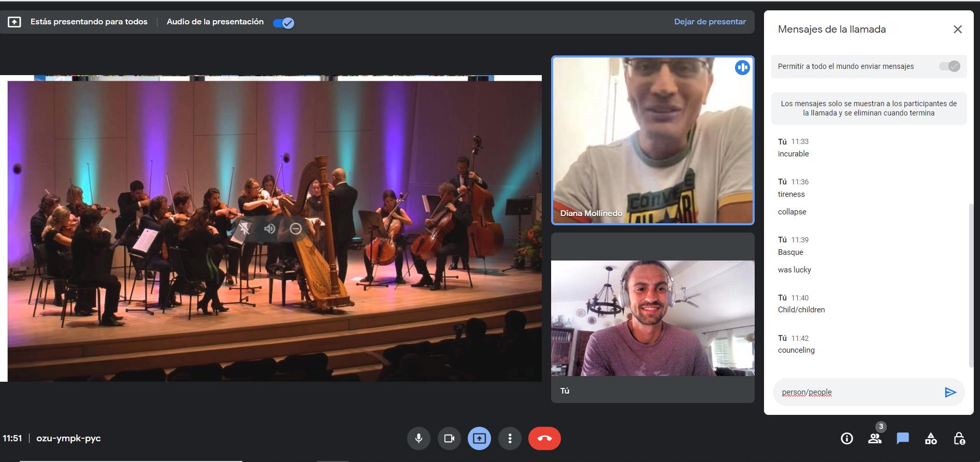
Task: Show the participants list
Action: pyautogui.click(x=874, y=439)
